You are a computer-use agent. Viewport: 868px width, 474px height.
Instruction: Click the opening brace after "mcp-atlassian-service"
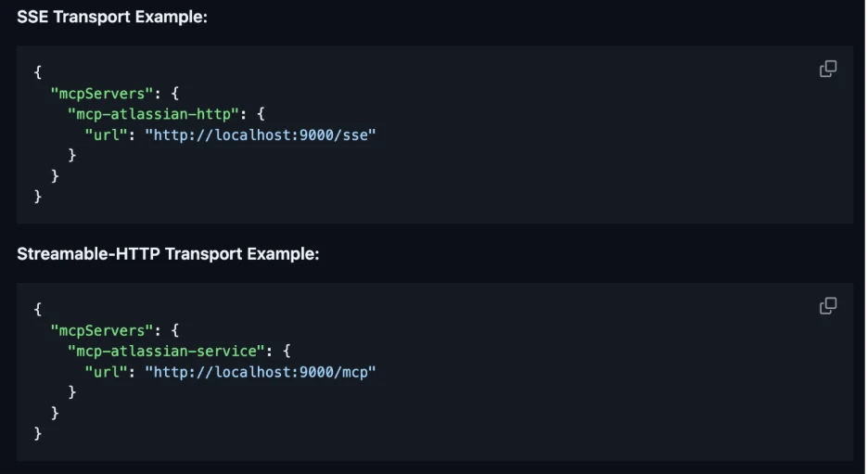tap(287, 351)
